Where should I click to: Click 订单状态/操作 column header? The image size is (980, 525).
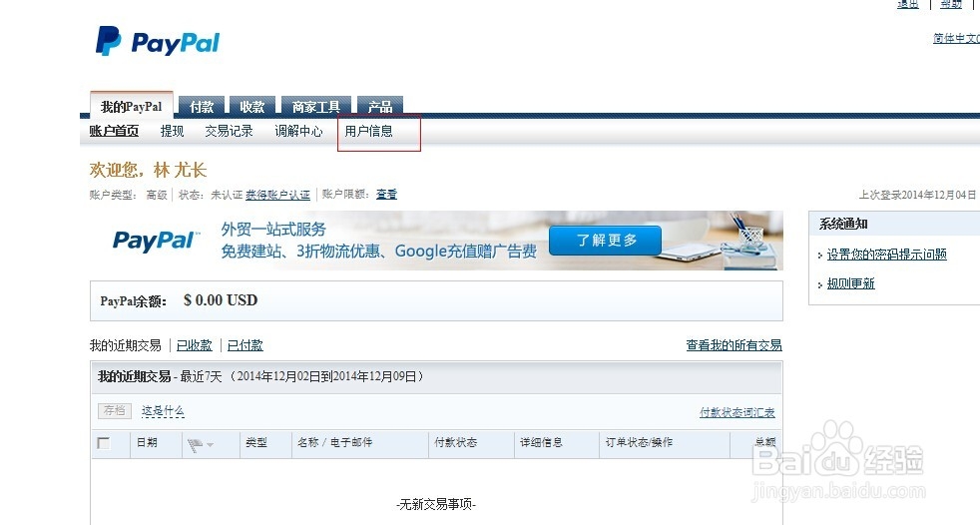point(639,442)
